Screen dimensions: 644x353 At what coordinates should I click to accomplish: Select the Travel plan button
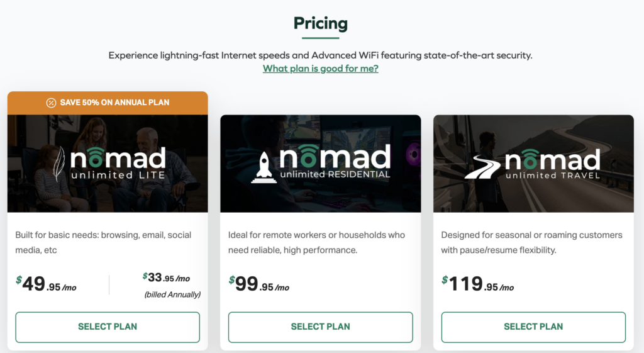pos(533,327)
